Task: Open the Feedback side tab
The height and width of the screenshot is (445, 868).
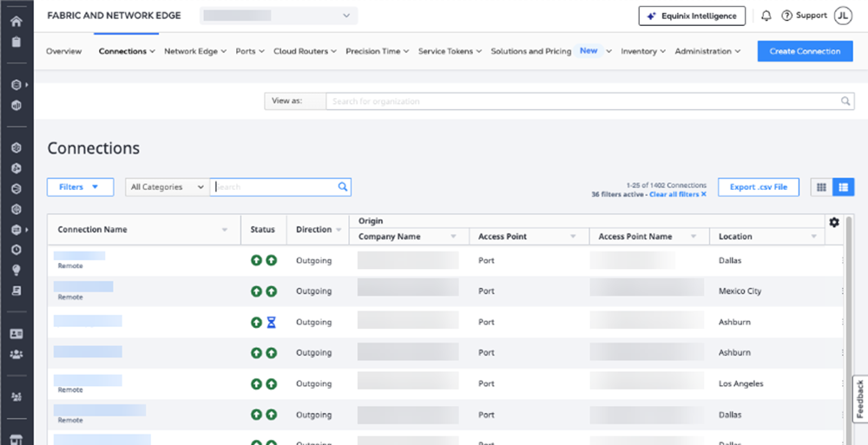Action: click(x=860, y=399)
